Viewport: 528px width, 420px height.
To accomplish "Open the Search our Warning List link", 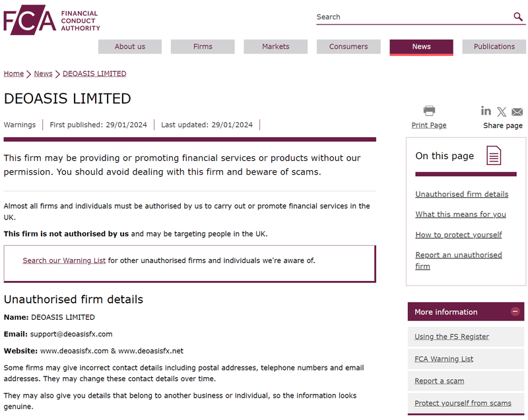I will [64, 260].
